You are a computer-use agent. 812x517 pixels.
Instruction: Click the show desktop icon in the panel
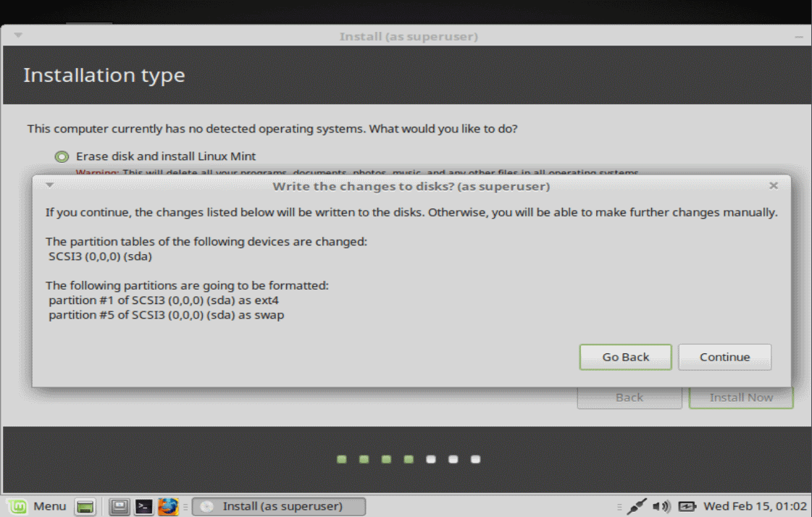point(85,507)
